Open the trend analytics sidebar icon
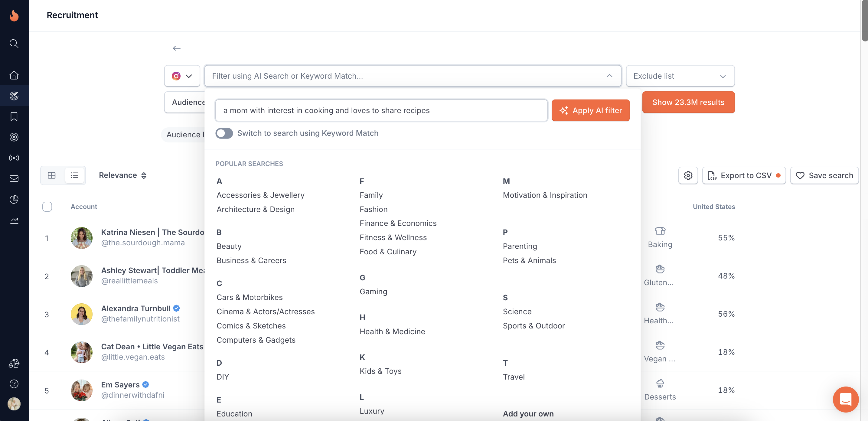 (x=14, y=220)
